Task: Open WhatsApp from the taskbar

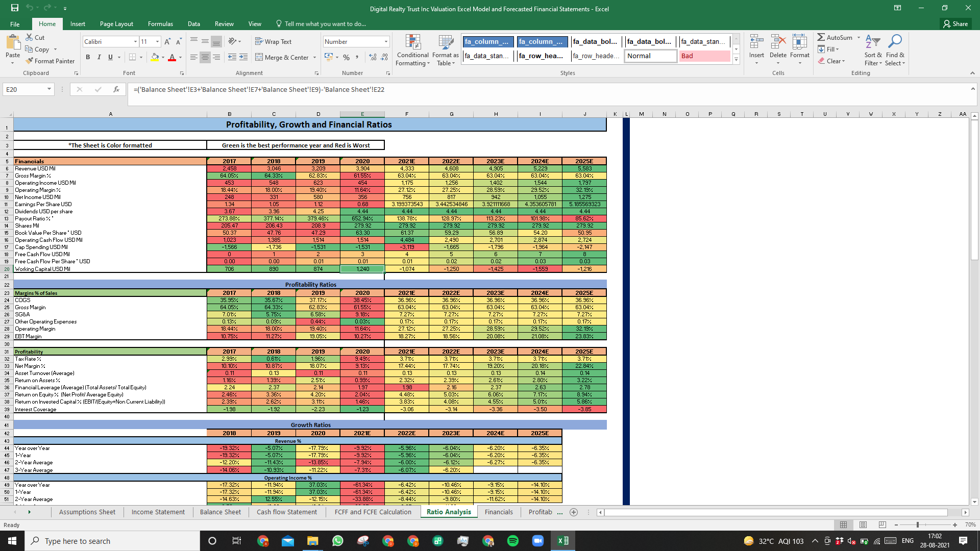Action: tap(337, 541)
